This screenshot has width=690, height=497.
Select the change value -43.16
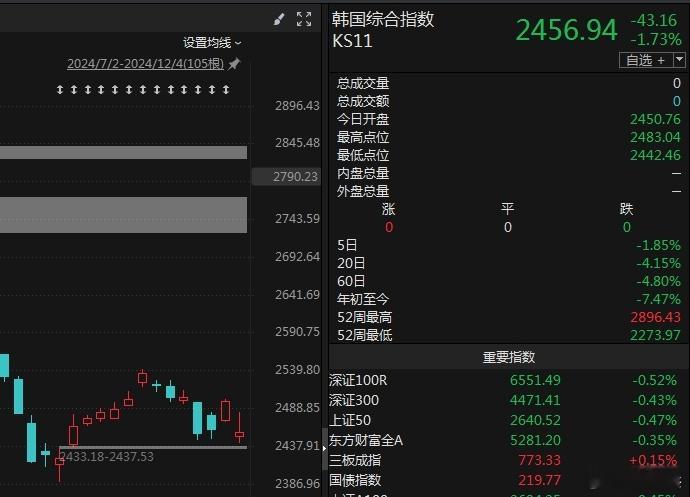click(653, 20)
